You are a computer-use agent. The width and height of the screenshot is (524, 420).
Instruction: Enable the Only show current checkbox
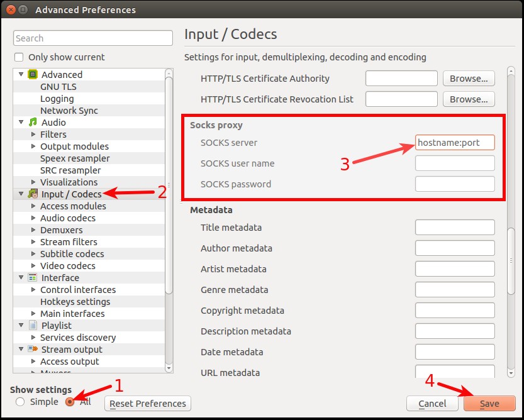coord(20,57)
